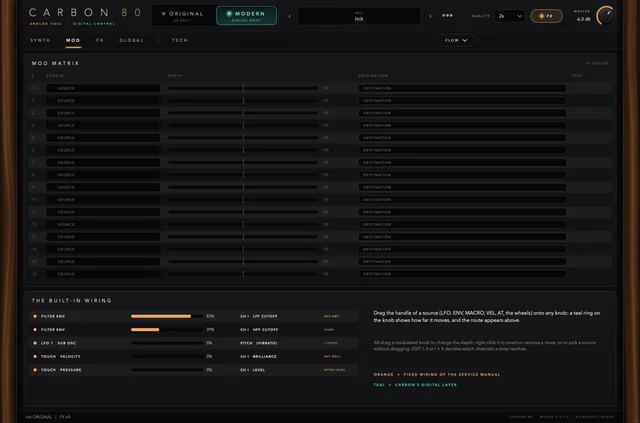
Task: Click the orange dot beside Touch Velocity
Action: click(35, 356)
